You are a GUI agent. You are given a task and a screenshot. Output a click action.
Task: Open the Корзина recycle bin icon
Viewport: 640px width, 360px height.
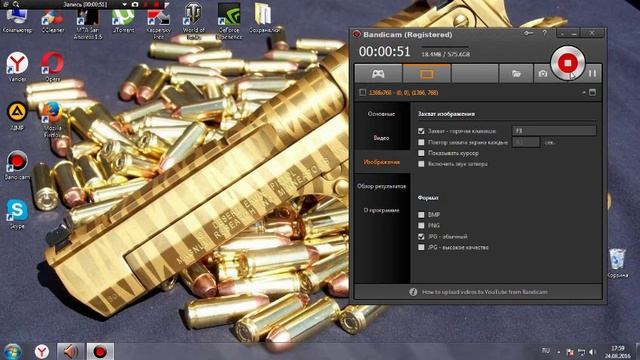[617, 263]
